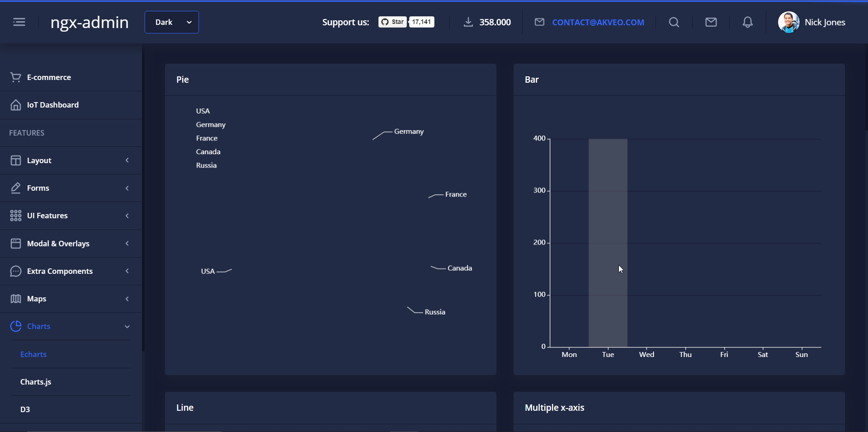Open the E-commerce menu item
Viewport: 868px width, 432px height.
[71, 77]
